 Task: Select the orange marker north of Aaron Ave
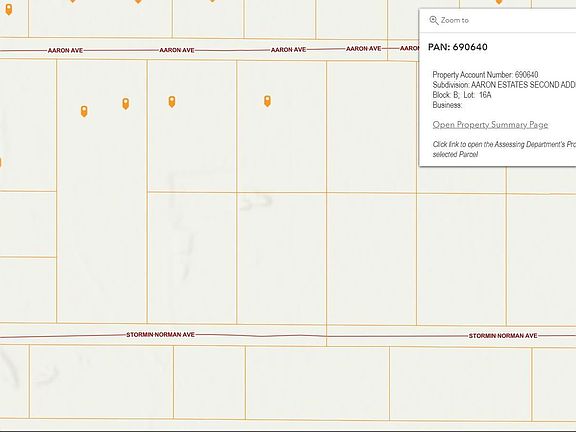[x=8, y=10]
